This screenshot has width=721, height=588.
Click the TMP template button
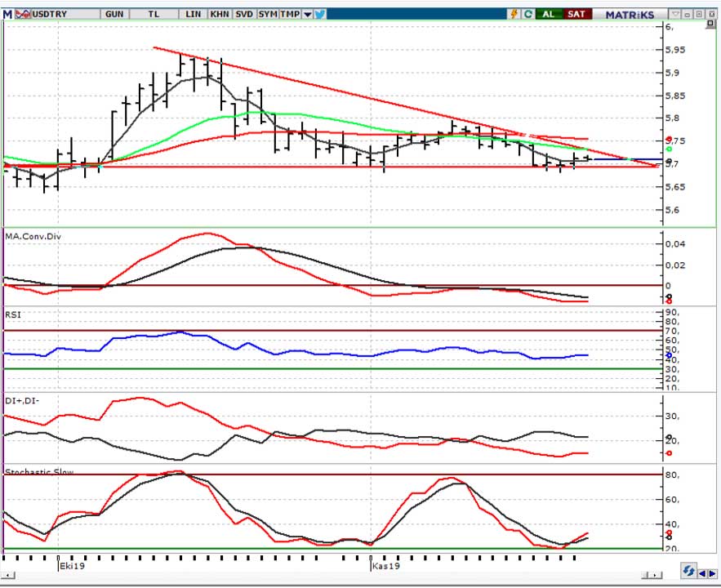[290, 14]
